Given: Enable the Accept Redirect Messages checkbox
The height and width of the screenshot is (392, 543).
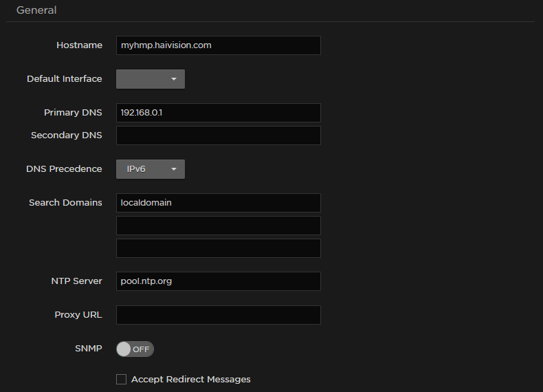Looking at the screenshot, I should pyautogui.click(x=122, y=379).
